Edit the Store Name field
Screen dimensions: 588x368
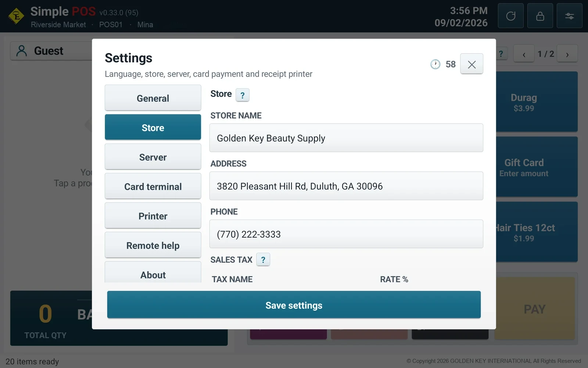(x=346, y=138)
